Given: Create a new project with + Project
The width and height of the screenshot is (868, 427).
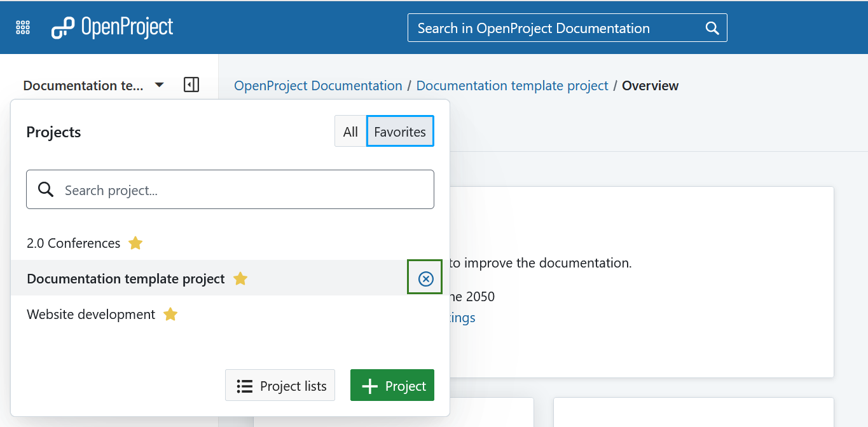Looking at the screenshot, I should (392, 385).
